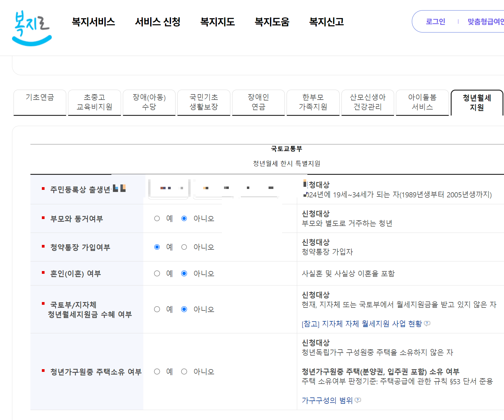Viewport: 504px width, 420px height.
Task: Switch to the 산모신생아 건강관리 tab
Action: pyautogui.click(x=368, y=102)
